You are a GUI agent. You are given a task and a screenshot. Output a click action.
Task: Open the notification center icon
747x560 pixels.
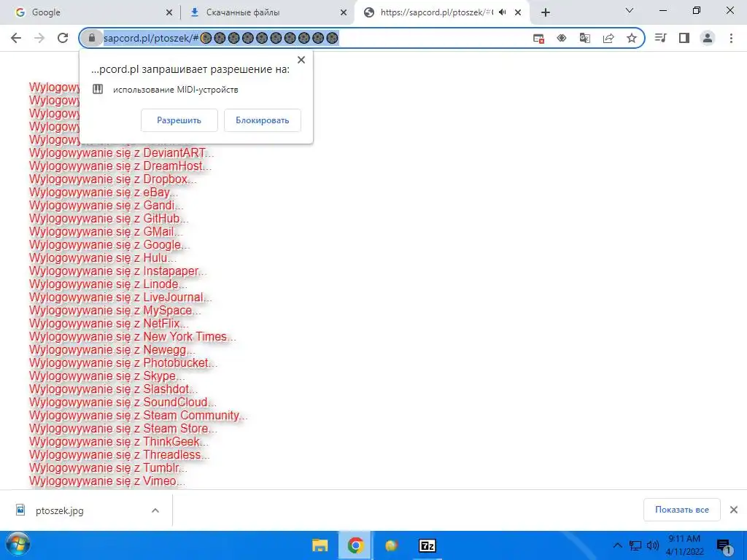click(x=724, y=547)
